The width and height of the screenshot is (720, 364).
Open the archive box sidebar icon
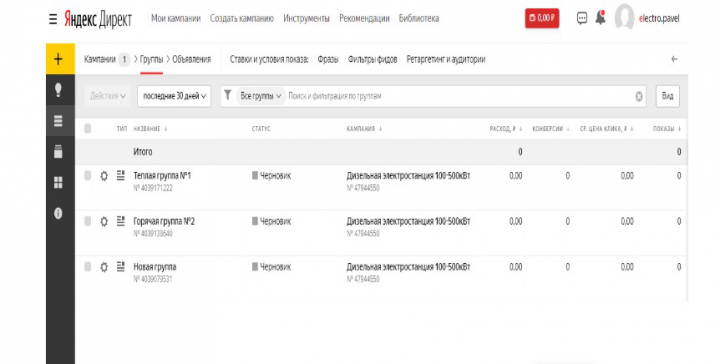click(58, 152)
